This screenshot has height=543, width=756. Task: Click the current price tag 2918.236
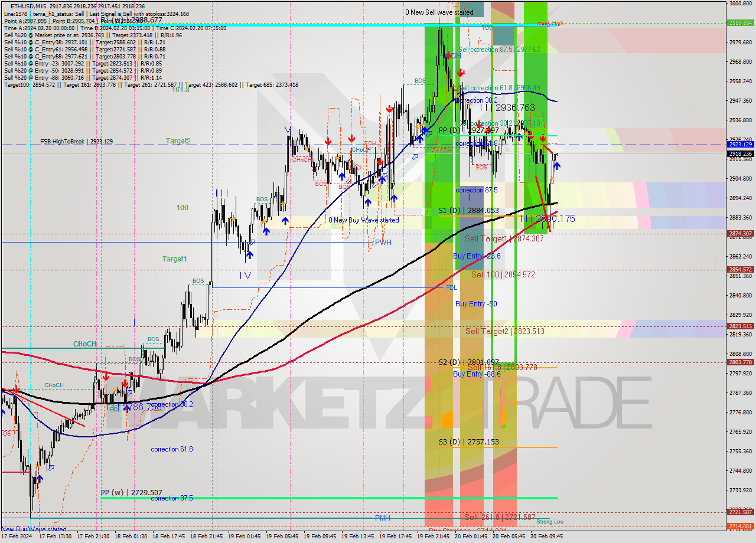[x=740, y=153]
